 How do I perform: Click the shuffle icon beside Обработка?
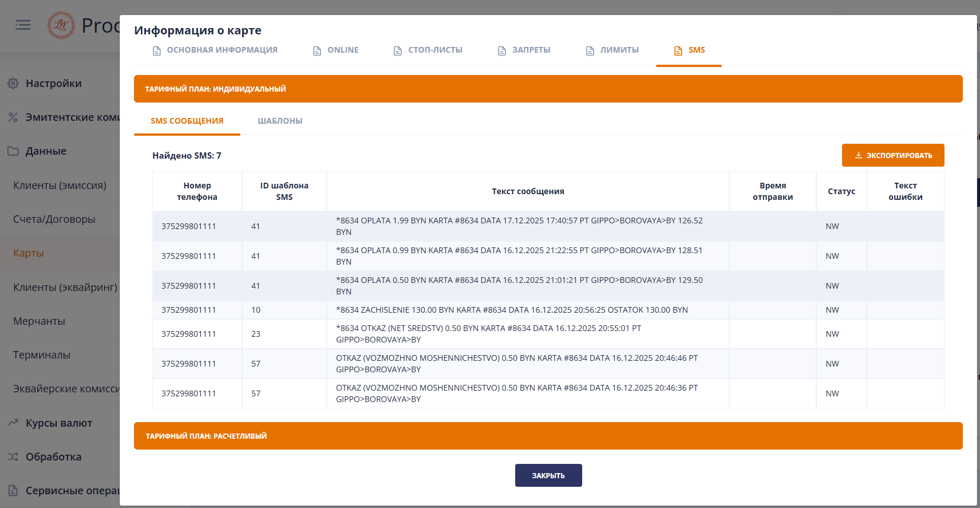click(13, 456)
